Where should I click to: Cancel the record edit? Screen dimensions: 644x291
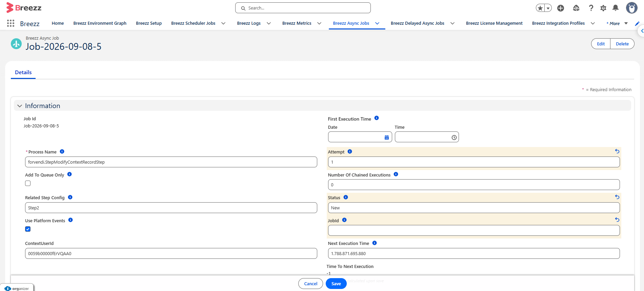pyautogui.click(x=310, y=284)
